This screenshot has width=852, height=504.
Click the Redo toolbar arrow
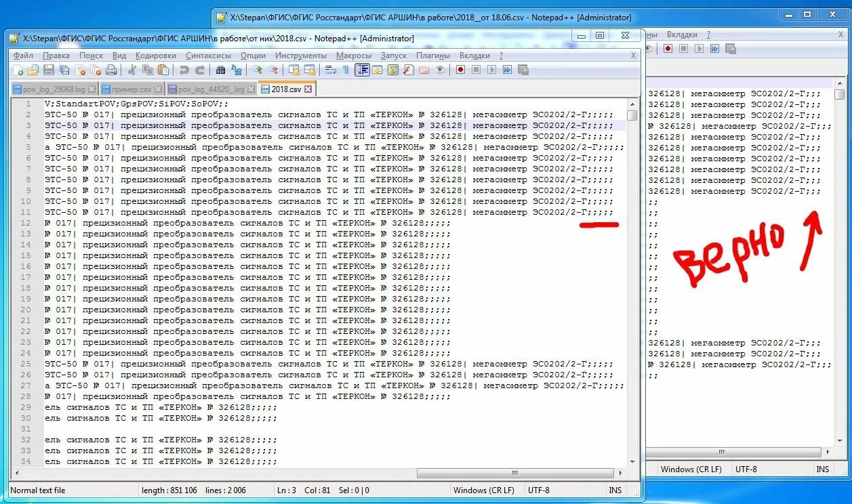(199, 70)
